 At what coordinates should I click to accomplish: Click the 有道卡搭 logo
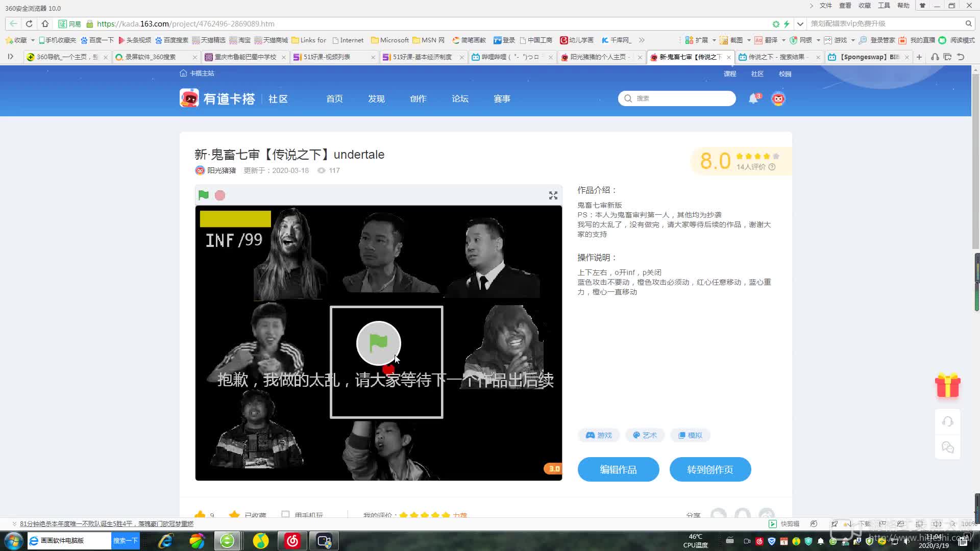tap(217, 98)
